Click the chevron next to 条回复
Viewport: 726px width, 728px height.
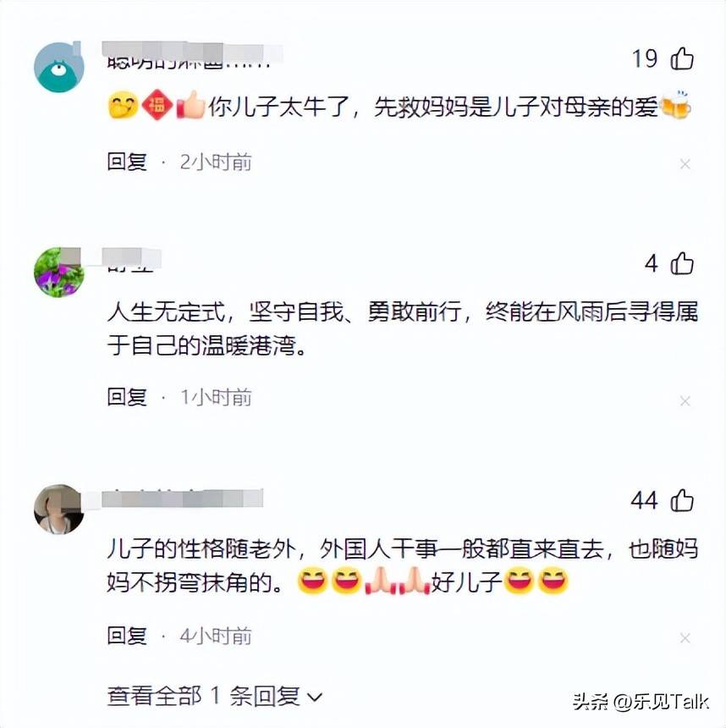tap(315, 698)
